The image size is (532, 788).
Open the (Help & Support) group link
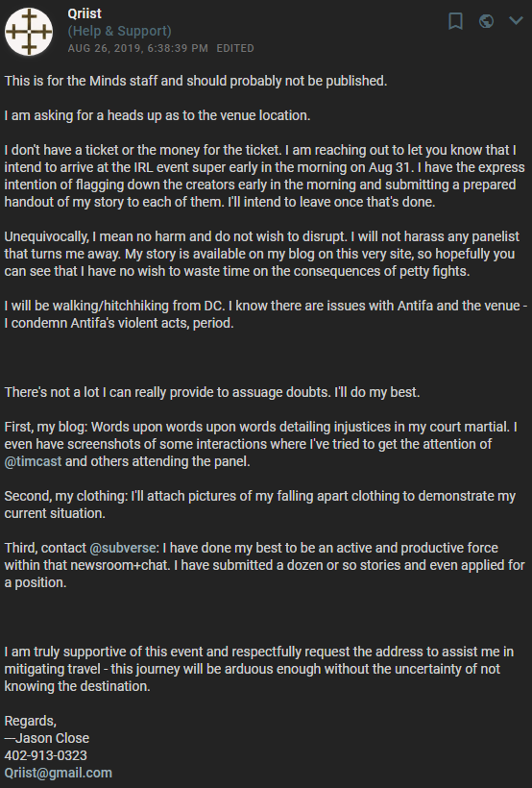[120, 31]
